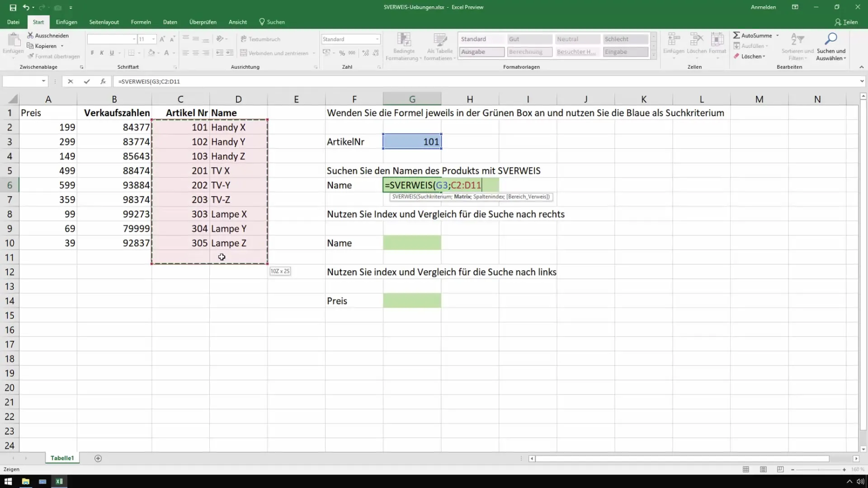Image resolution: width=868 pixels, height=488 pixels.
Task: Switch to Ansicht tab
Action: [238, 22]
